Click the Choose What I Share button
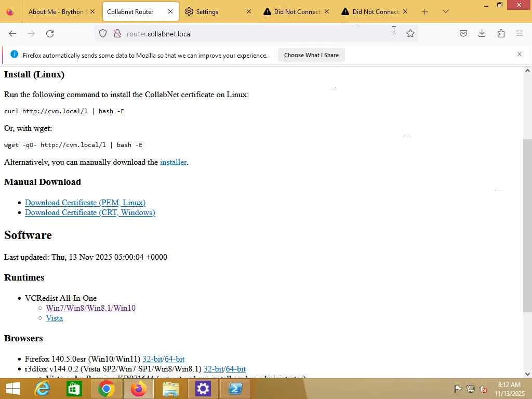The height and width of the screenshot is (399, 532). (311, 55)
